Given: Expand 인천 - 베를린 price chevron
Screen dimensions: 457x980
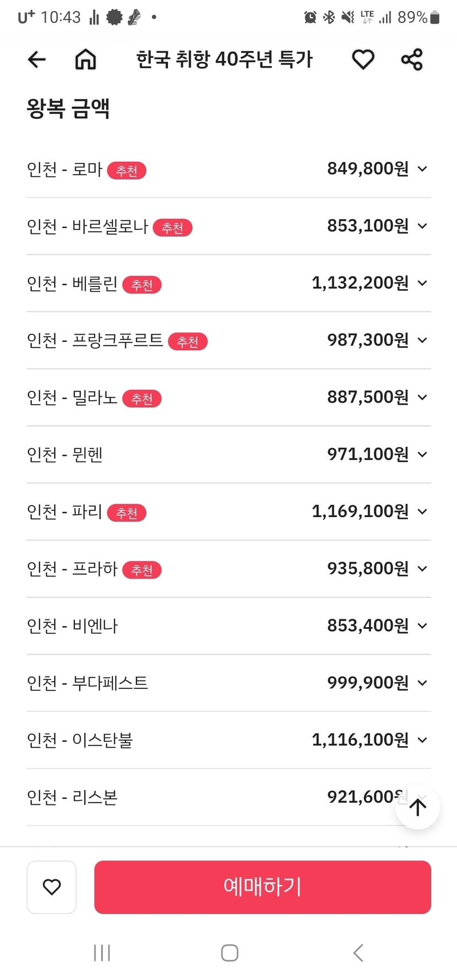Looking at the screenshot, I should point(422,284).
